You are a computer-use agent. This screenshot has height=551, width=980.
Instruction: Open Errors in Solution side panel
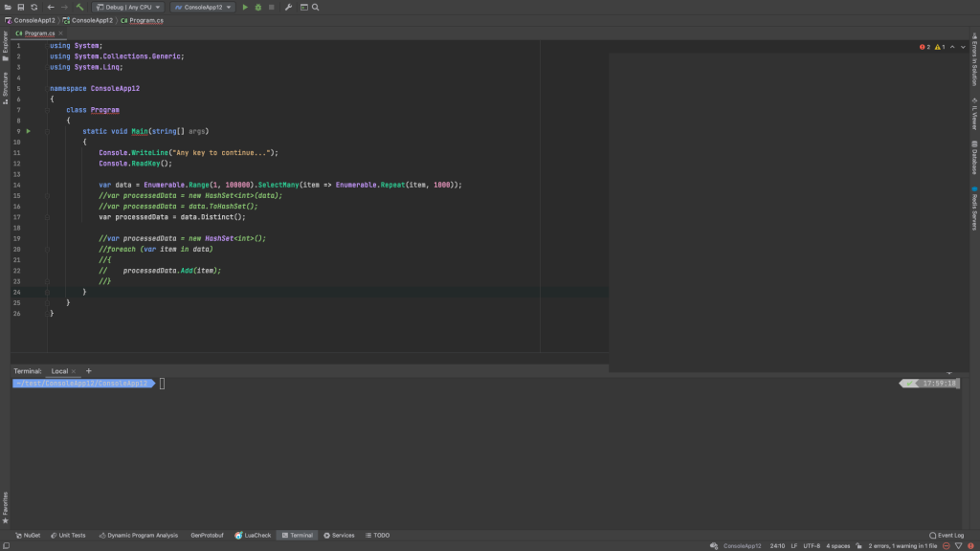[974, 58]
